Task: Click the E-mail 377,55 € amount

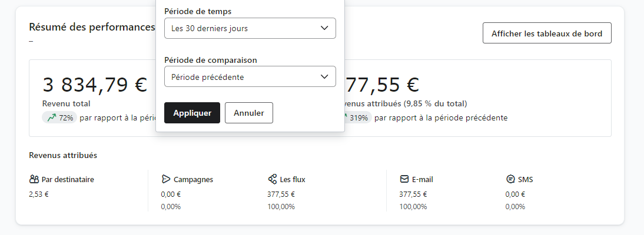Action: (413, 194)
